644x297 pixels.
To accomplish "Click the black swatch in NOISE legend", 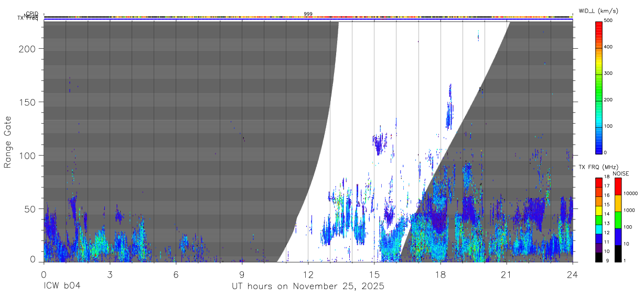I will coord(618,254).
